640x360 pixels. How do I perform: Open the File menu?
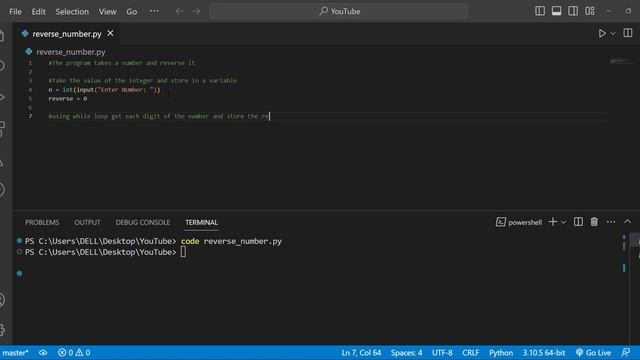[x=15, y=11]
